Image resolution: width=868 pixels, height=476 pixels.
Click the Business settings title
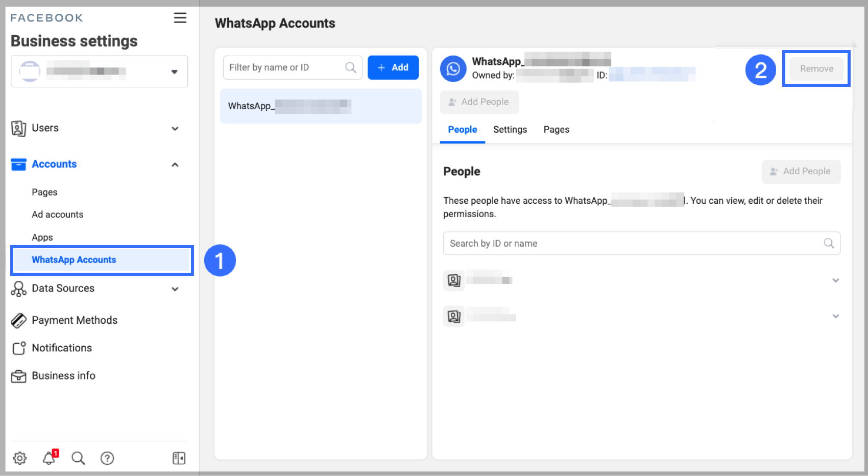74,41
